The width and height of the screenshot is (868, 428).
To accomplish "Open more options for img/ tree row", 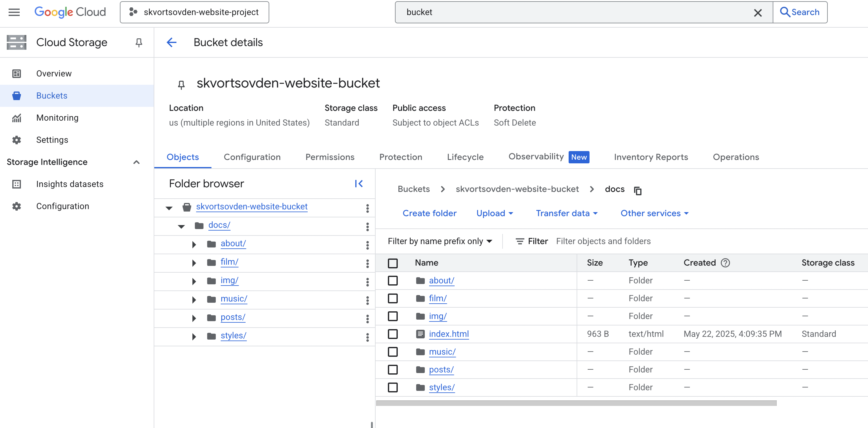I will [x=367, y=282].
